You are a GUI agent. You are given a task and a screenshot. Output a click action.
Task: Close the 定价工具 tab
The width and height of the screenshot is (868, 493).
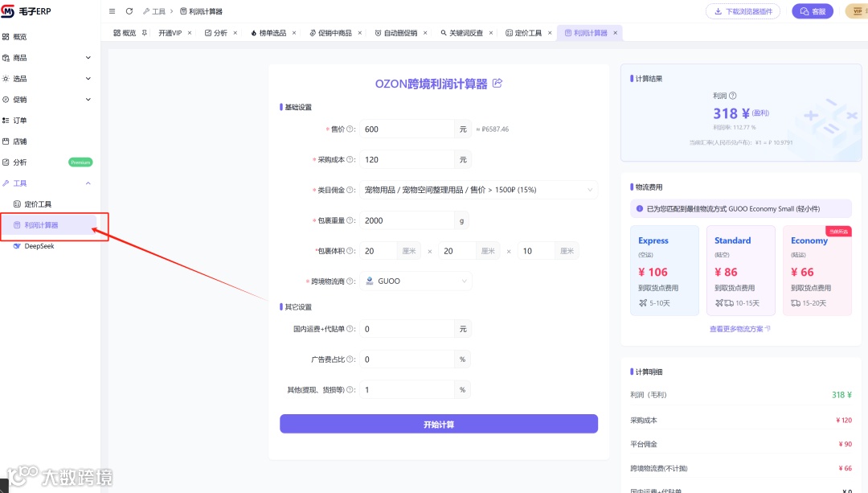tap(550, 33)
